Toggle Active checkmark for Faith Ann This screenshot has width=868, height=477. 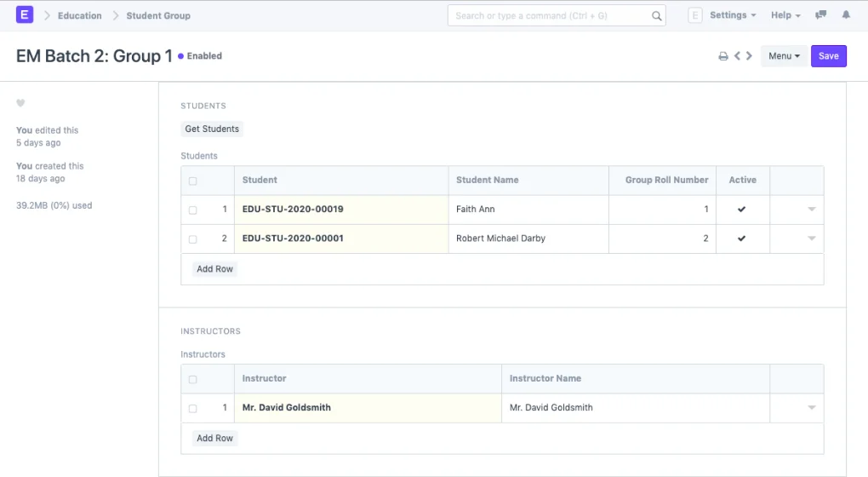click(x=742, y=209)
